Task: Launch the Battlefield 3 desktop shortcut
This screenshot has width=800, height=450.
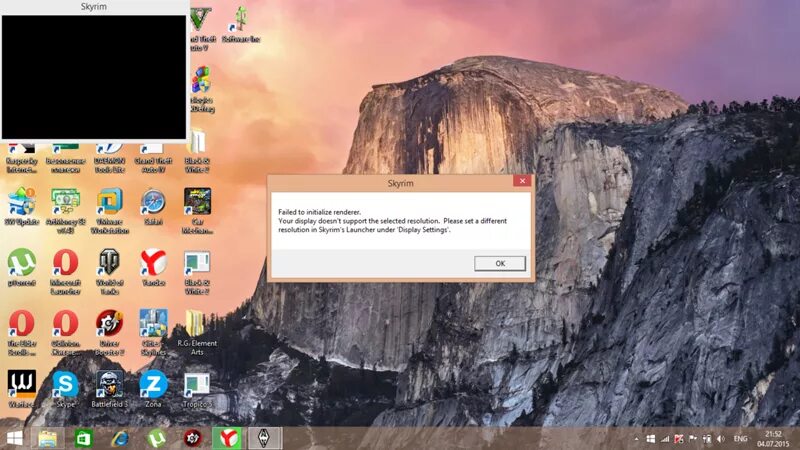Action: click(x=109, y=389)
